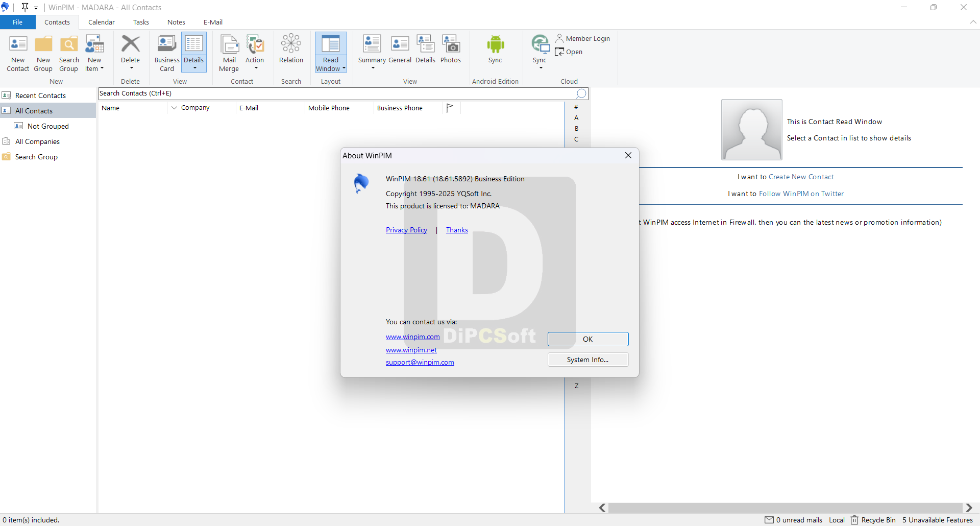Select the Details list view icon

tap(194, 44)
